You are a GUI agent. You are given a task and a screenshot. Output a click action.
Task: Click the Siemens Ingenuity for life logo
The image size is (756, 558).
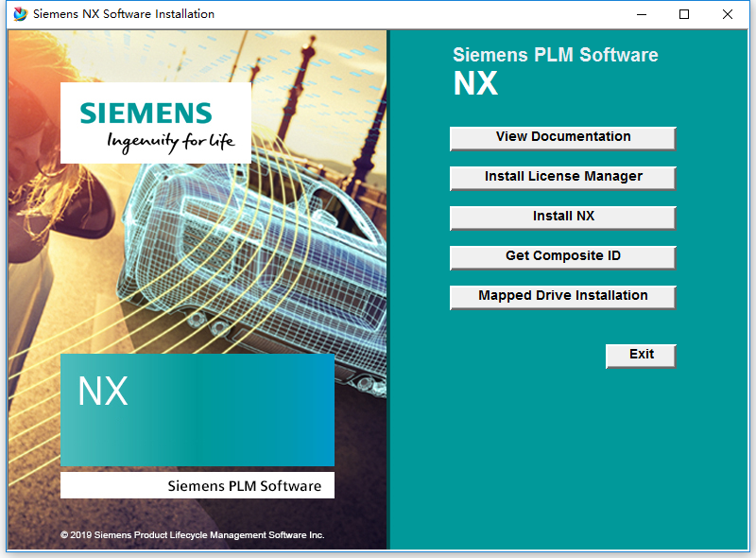click(x=156, y=123)
